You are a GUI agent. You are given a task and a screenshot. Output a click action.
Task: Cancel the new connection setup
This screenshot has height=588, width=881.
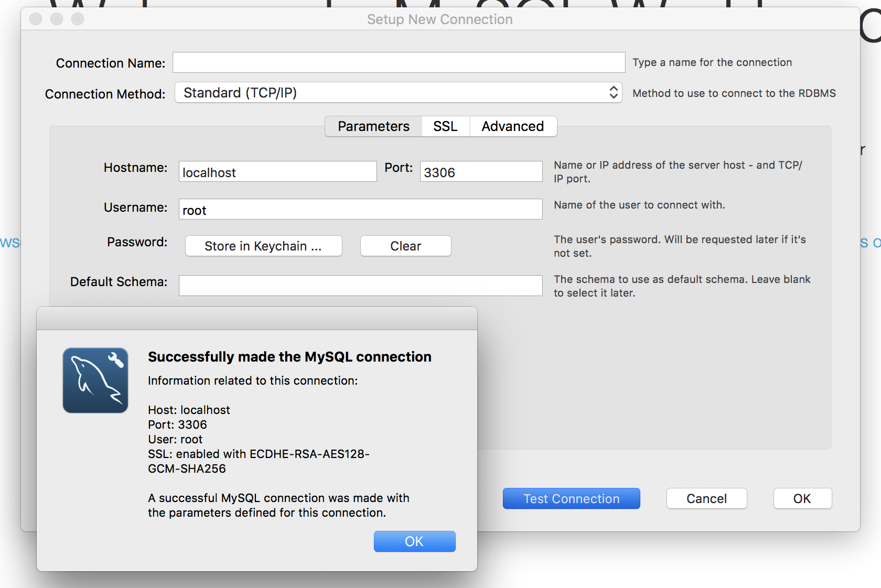coord(707,498)
